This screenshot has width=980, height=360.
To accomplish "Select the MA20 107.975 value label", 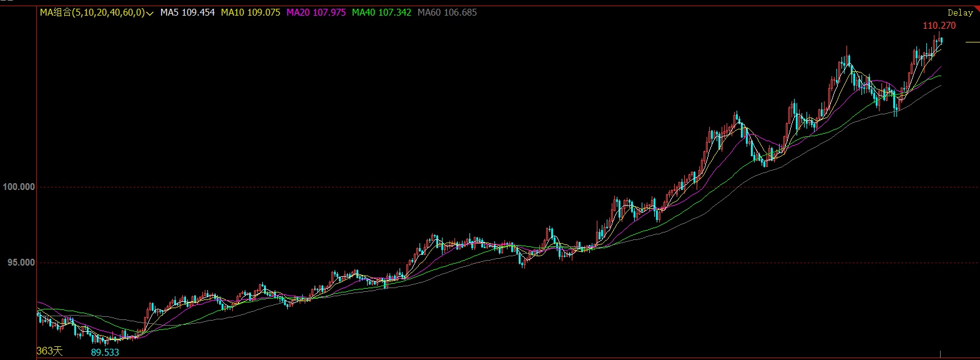I will pyautogui.click(x=316, y=12).
